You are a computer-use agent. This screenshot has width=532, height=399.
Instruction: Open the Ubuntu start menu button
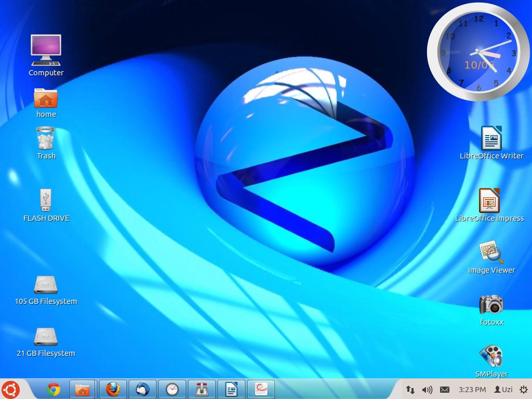point(11,389)
